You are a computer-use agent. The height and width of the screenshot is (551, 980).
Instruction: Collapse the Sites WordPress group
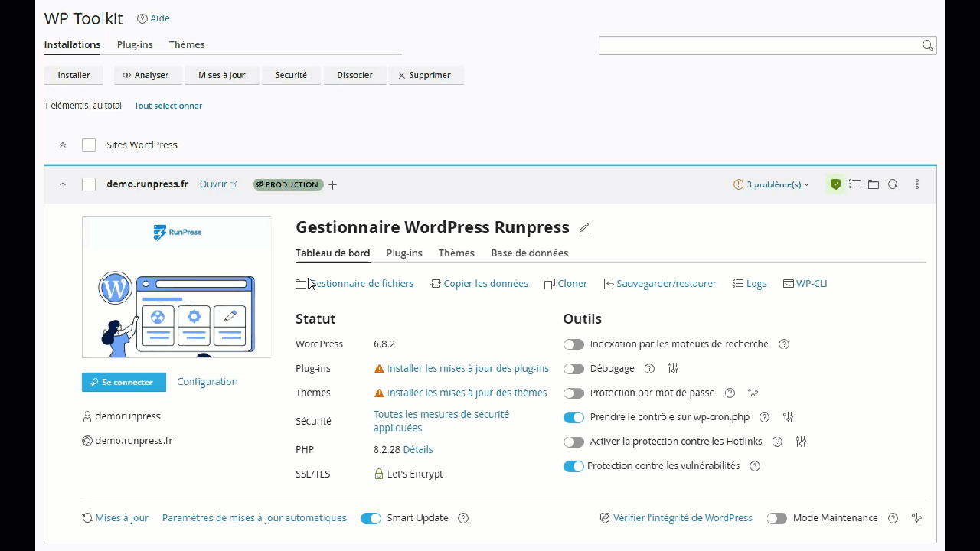pyautogui.click(x=64, y=145)
